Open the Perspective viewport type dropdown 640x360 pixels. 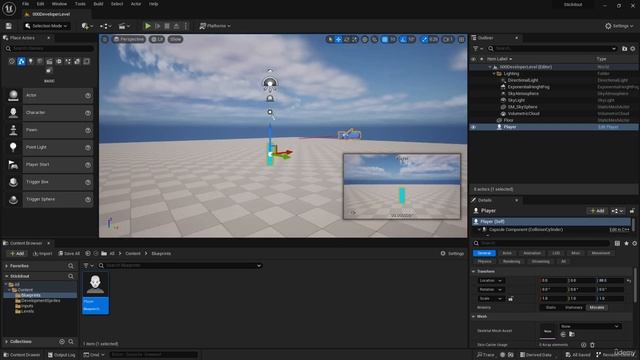coord(129,39)
